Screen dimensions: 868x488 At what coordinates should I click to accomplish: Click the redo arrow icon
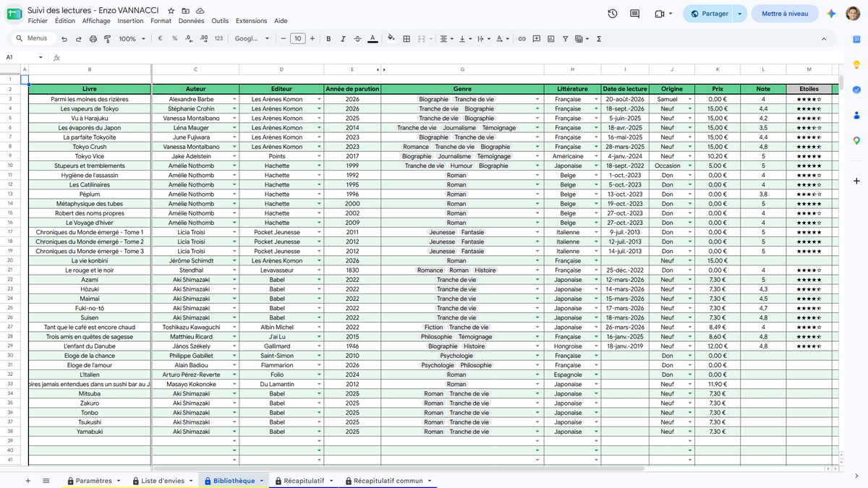pos(79,39)
